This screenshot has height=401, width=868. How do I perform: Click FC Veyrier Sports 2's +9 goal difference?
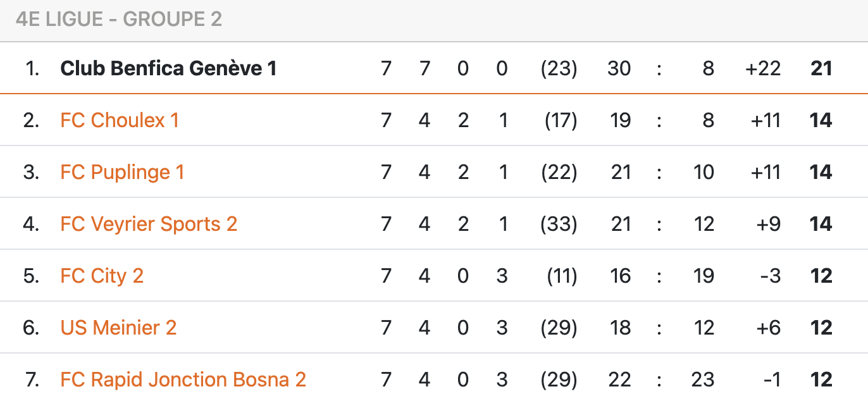(768, 224)
